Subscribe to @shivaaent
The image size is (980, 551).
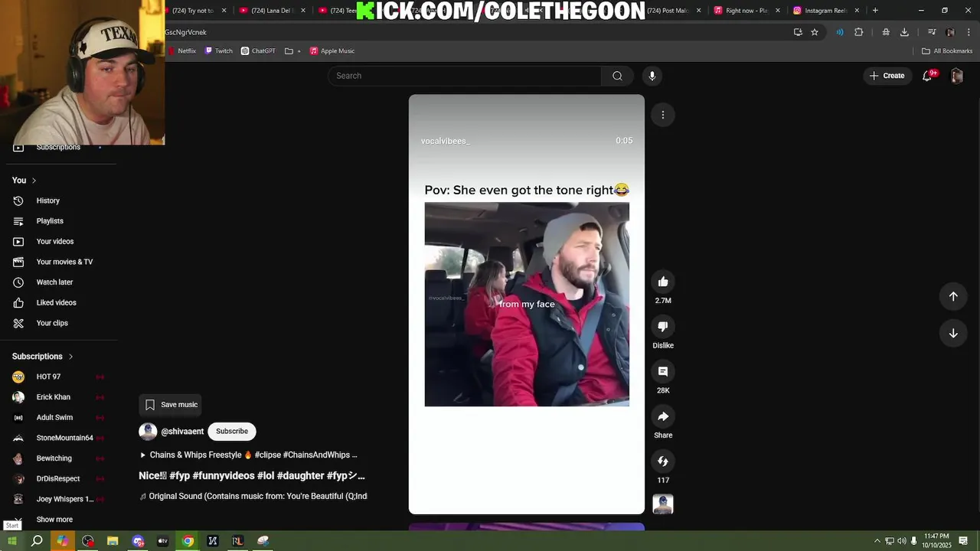coord(232,432)
